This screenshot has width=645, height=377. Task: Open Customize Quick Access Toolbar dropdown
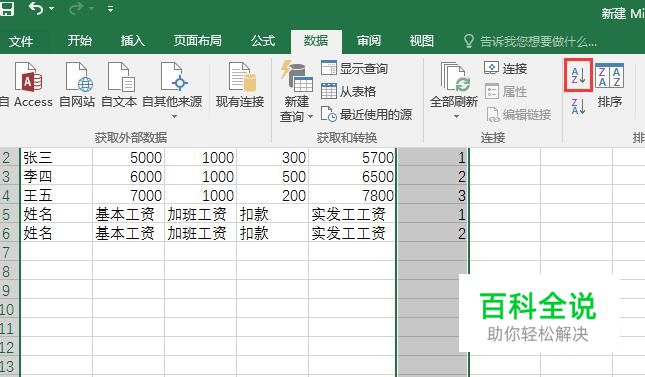(110, 8)
